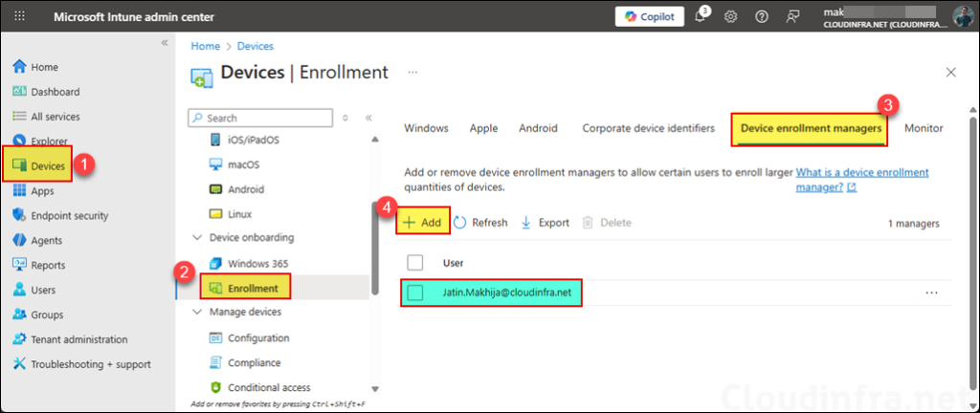
Task: Collapse the Devices side menu
Action: tap(368, 118)
